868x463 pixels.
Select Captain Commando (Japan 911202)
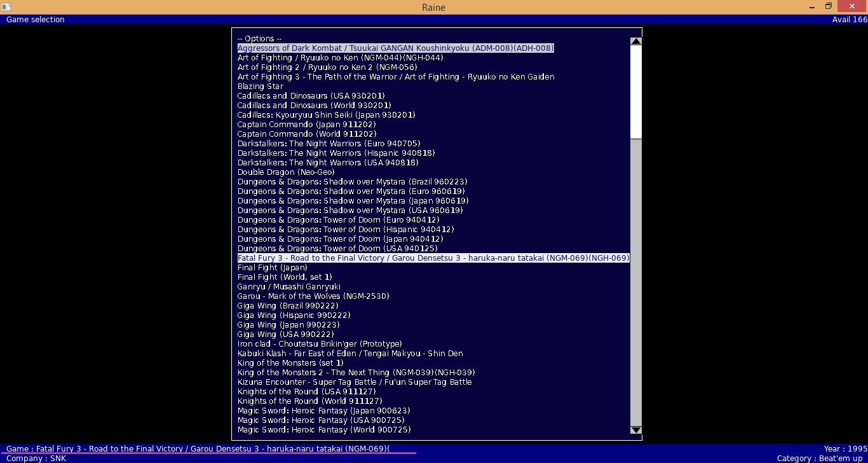tap(308, 125)
